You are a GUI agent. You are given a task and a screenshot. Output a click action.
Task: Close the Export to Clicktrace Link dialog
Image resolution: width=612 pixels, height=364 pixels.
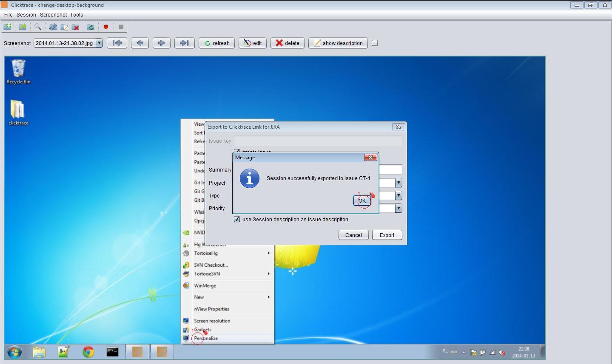[x=399, y=127]
